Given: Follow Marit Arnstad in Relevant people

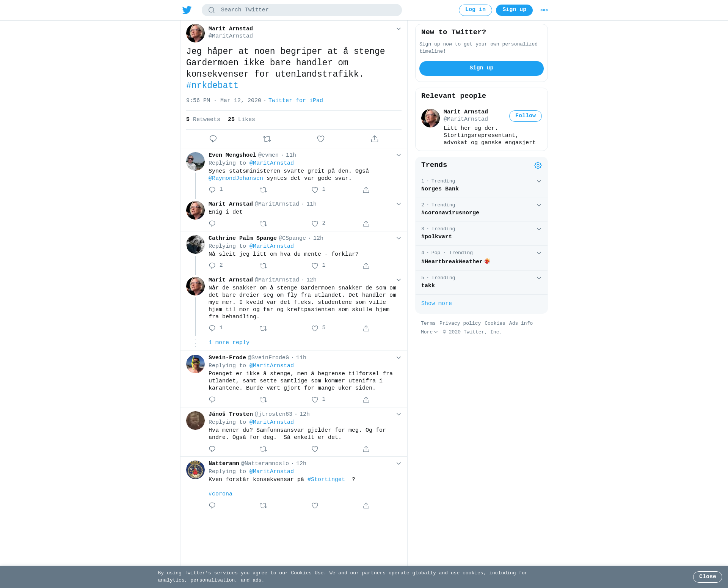Looking at the screenshot, I should coord(526,116).
